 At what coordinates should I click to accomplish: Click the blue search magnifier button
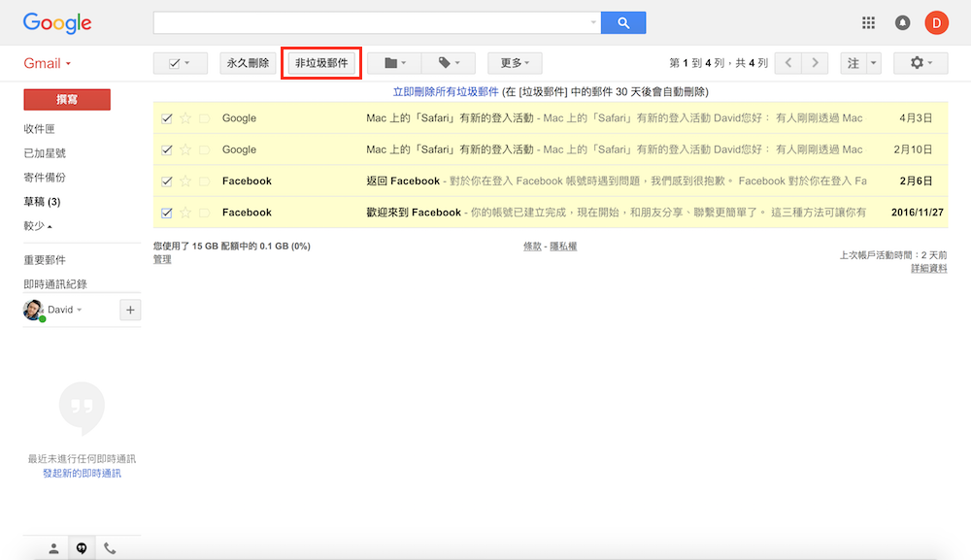[x=623, y=22]
